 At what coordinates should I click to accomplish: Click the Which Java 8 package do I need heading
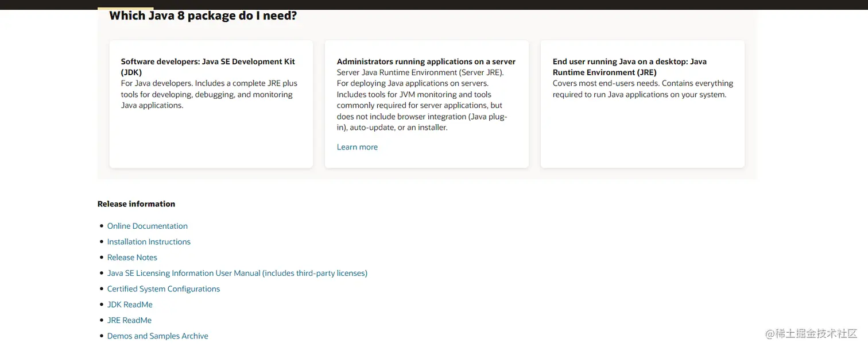coord(203,16)
